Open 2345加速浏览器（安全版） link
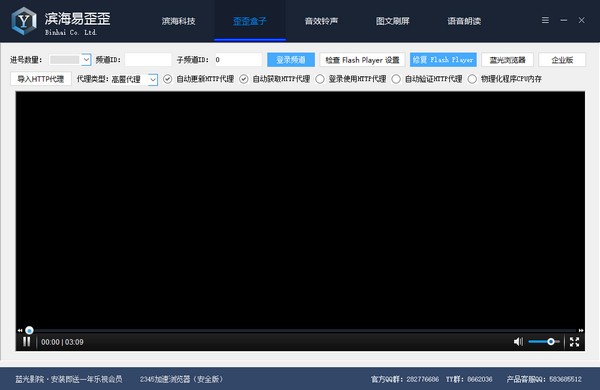Screen dimensions: 600x390 181,379
